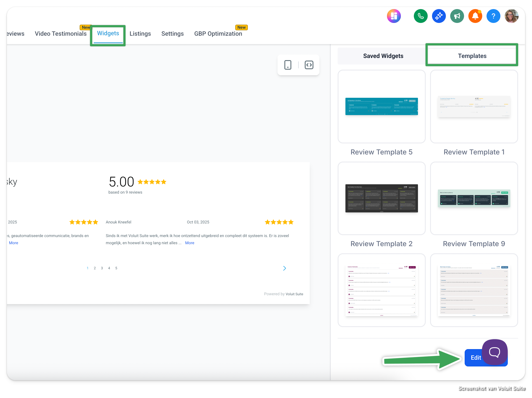Switch to the Saved Widgets tab

click(x=383, y=56)
